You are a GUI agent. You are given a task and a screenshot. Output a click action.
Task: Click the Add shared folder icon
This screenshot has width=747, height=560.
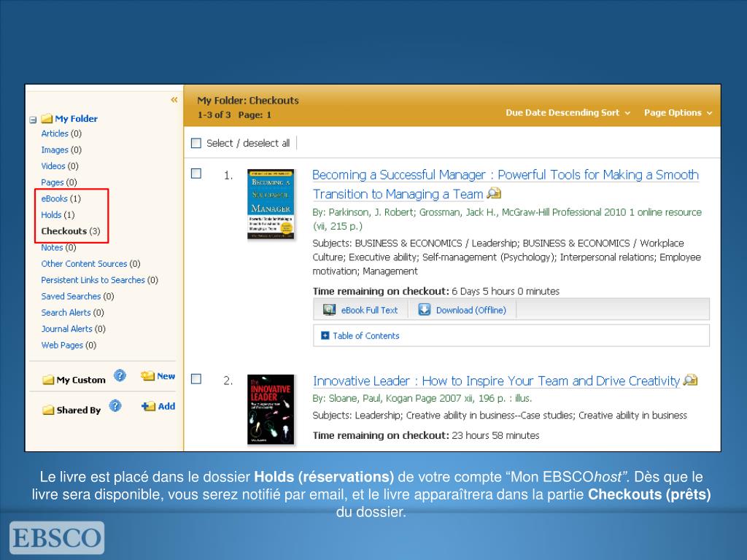[148, 406]
